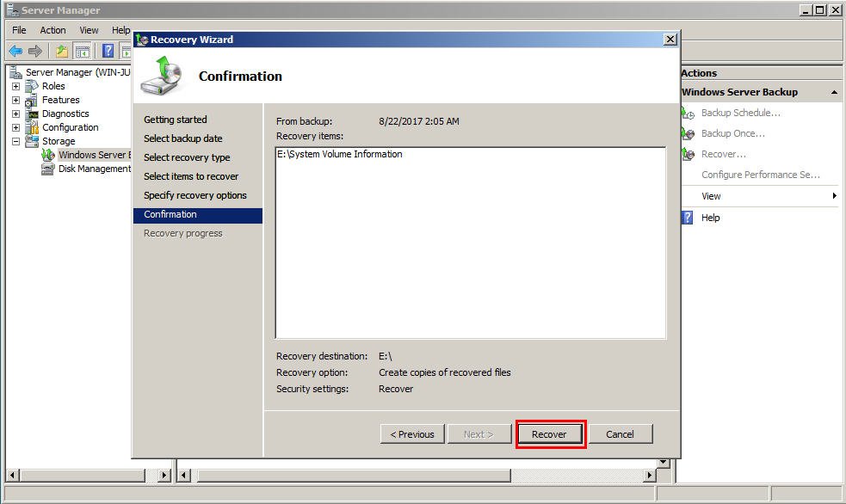The height and width of the screenshot is (504, 846).
Task: Click the blue Help question-mark toolbar icon
Action: coord(108,52)
